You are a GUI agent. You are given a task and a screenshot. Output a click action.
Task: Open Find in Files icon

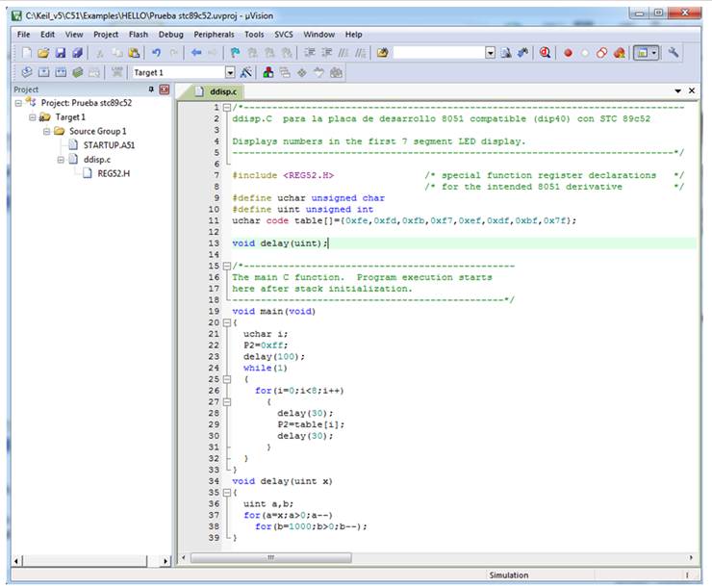tap(382, 53)
